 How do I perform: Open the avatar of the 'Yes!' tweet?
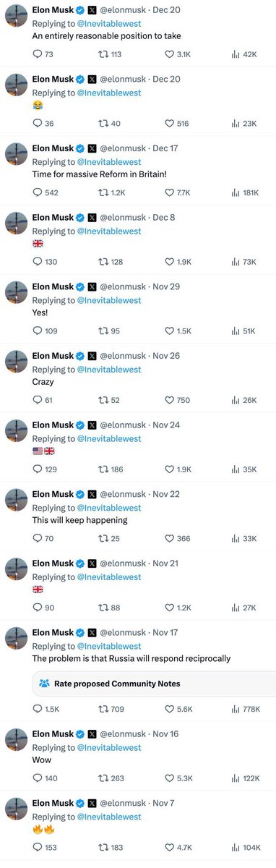click(16, 292)
